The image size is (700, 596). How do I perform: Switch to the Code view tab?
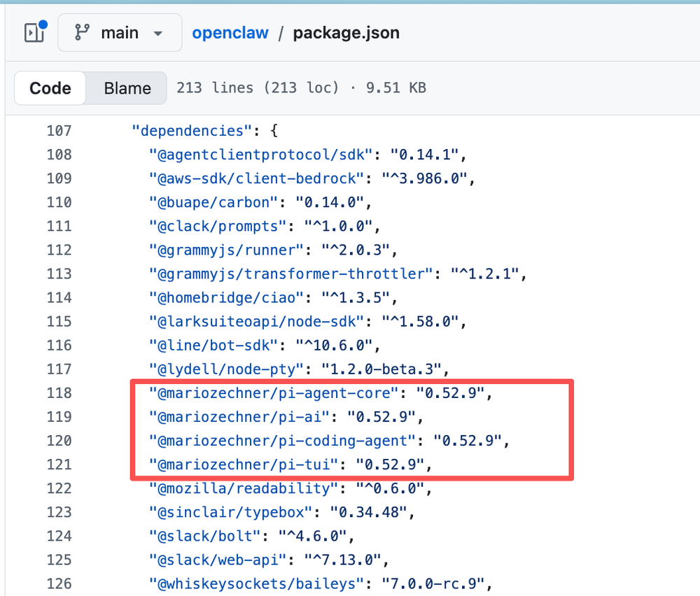coord(50,88)
